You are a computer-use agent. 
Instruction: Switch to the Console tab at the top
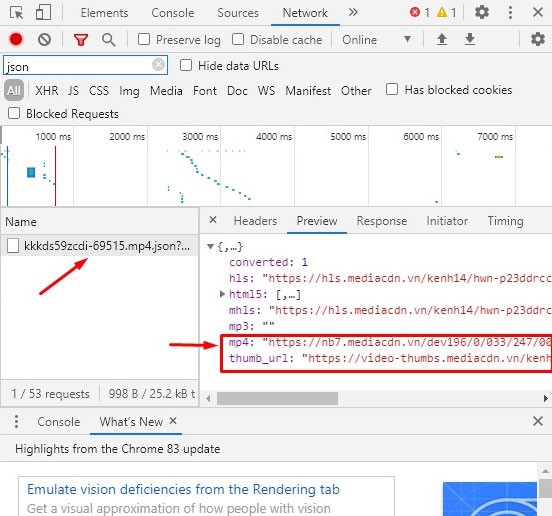[x=172, y=13]
